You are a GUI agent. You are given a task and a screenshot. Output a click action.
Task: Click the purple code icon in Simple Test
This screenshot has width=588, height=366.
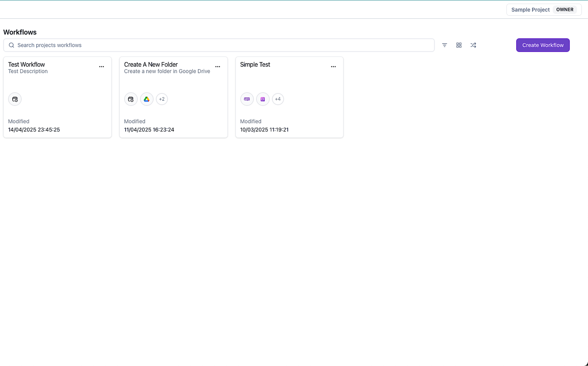click(x=263, y=99)
